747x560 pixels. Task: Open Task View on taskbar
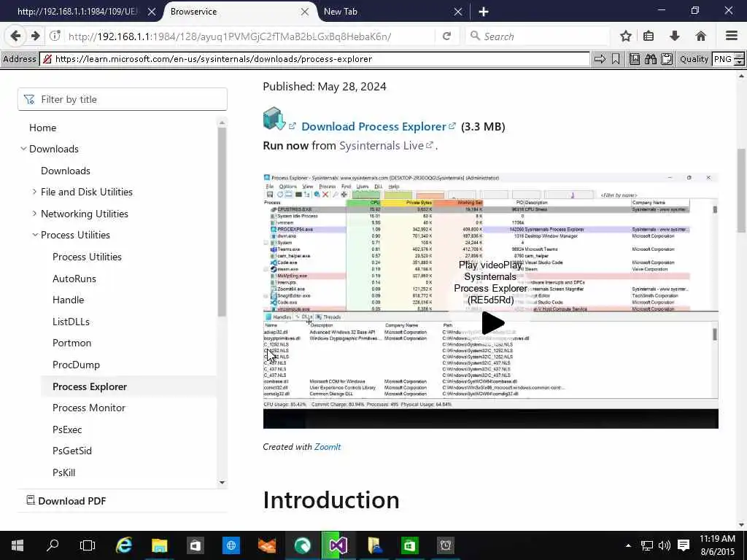(88, 545)
